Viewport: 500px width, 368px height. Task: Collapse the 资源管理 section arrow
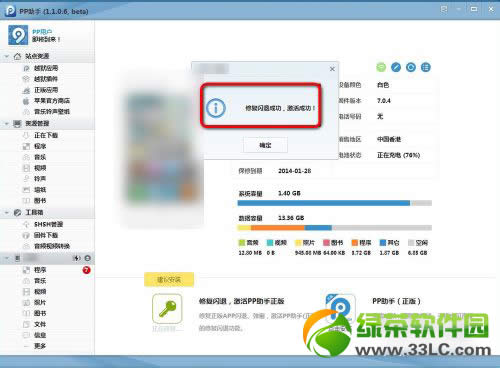pyautogui.click(x=7, y=124)
